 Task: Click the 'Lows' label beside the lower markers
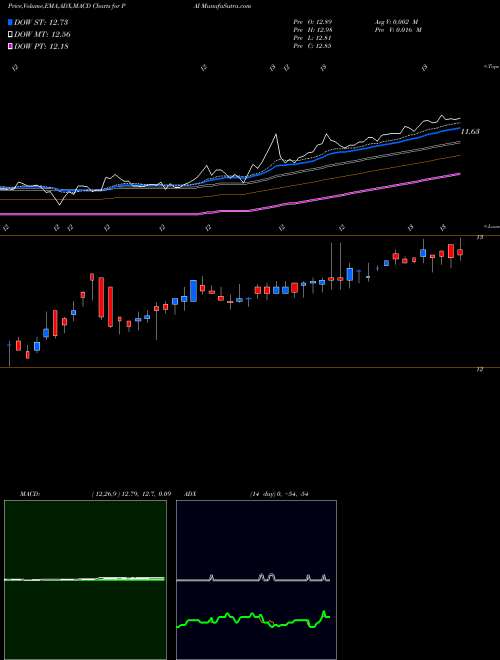click(x=492, y=226)
